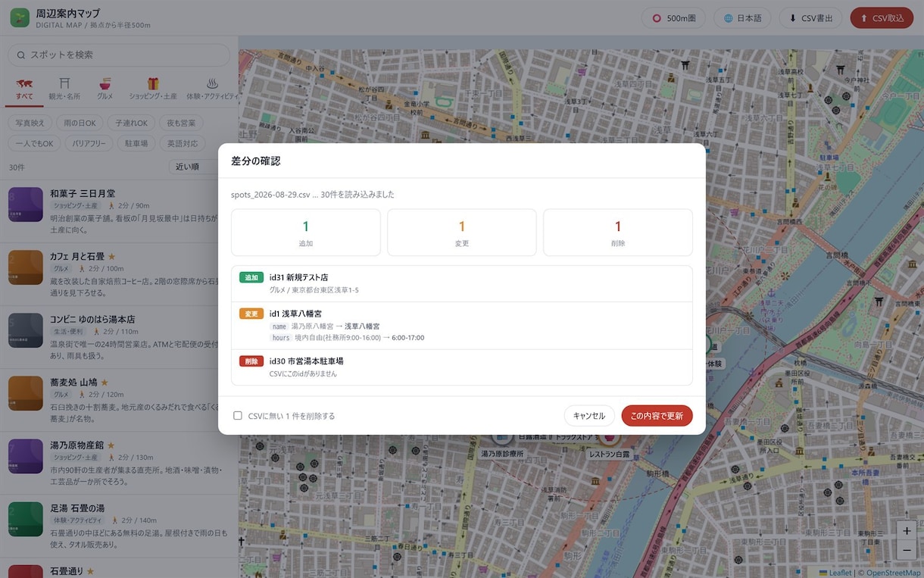Click the 追加 count summary card
The width and height of the screenshot is (924, 578).
pyautogui.click(x=306, y=233)
